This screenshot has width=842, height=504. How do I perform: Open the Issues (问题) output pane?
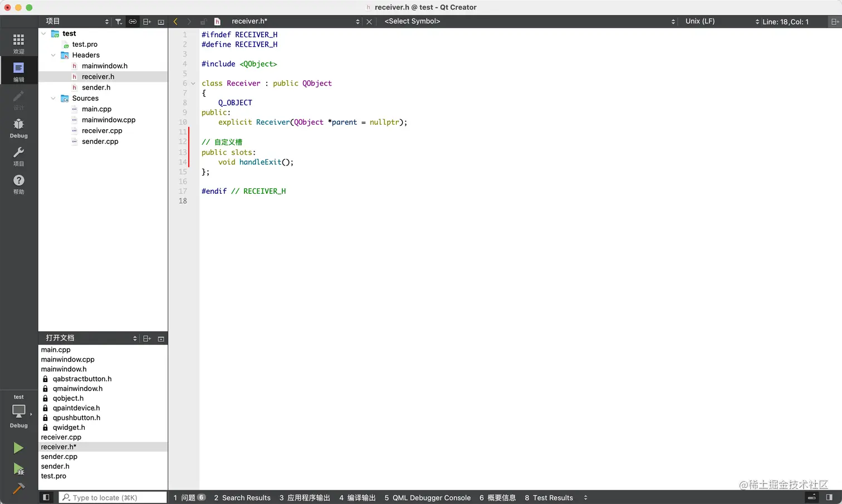pos(189,497)
